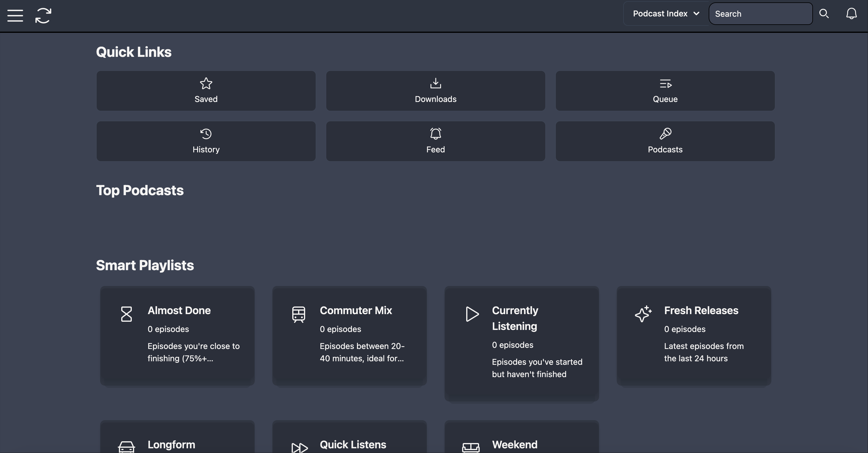Open the History quick link
The image size is (868, 453).
pyautogui.click(x=206, y=141)
